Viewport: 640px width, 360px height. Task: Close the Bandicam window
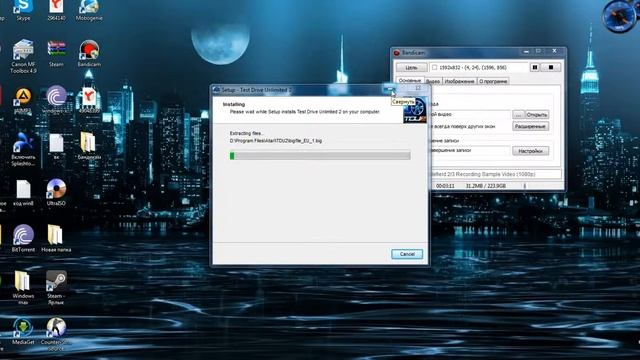tap(554, 51)
